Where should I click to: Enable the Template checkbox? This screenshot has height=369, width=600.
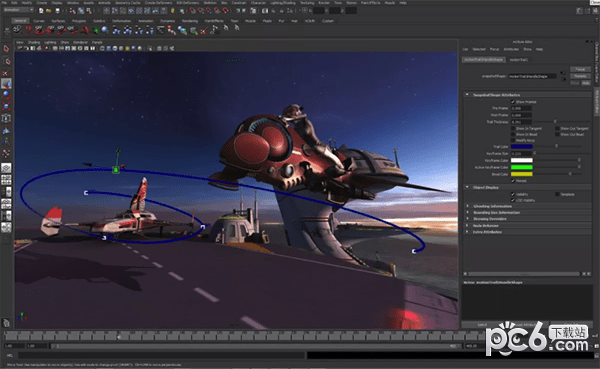(557, 194)
